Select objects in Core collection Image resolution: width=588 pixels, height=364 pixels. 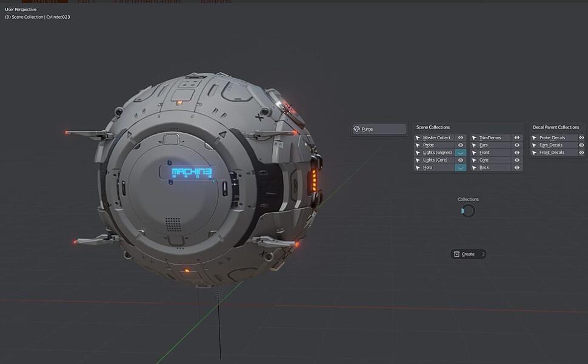490,160
